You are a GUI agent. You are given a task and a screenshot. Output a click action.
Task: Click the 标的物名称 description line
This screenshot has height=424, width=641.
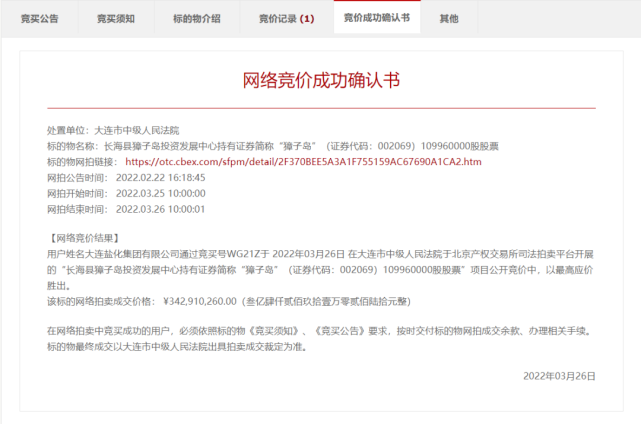click(x=273, y=146)
